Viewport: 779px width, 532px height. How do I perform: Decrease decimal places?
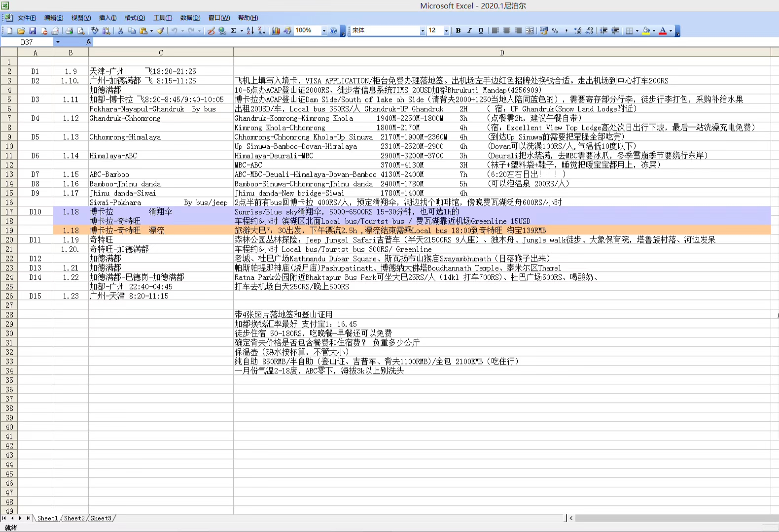(x=589, y=31)
